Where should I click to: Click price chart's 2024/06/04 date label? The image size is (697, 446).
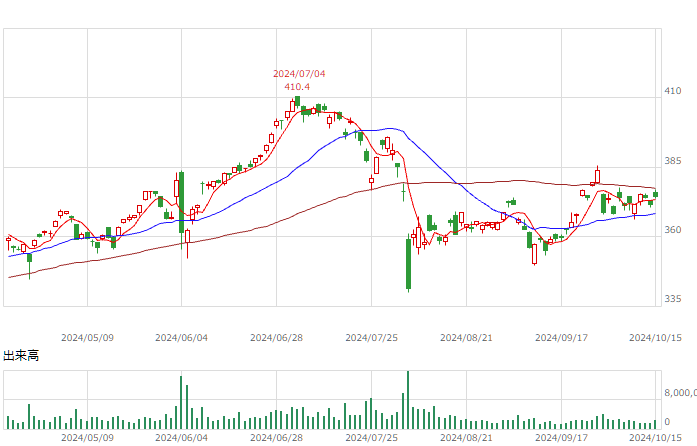[181, 338]
